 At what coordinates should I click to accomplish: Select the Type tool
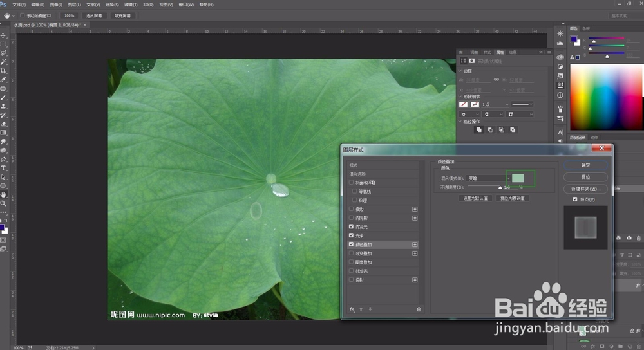click(x=3, y=168)
